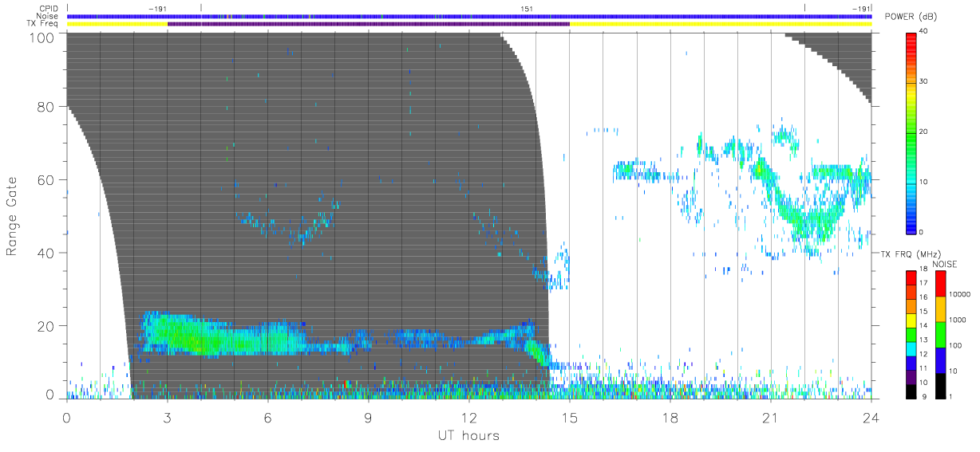Click x-axis tick label '12'
This screenshot has height=452, width=980.
coord(469,419)
